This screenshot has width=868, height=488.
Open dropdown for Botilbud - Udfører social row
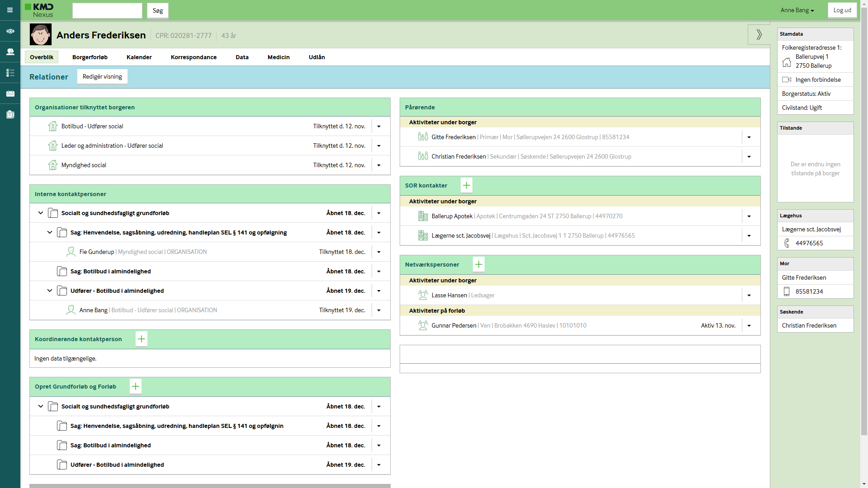point(379,127)
